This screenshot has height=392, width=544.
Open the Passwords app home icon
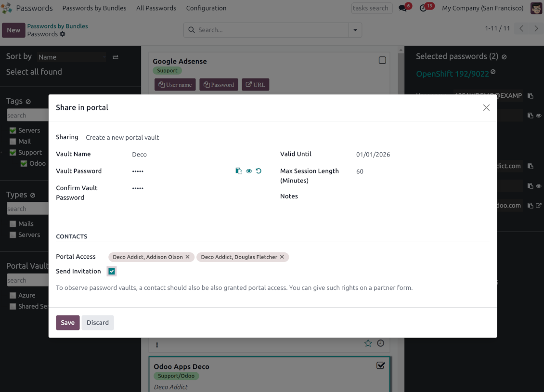point(6,8)
